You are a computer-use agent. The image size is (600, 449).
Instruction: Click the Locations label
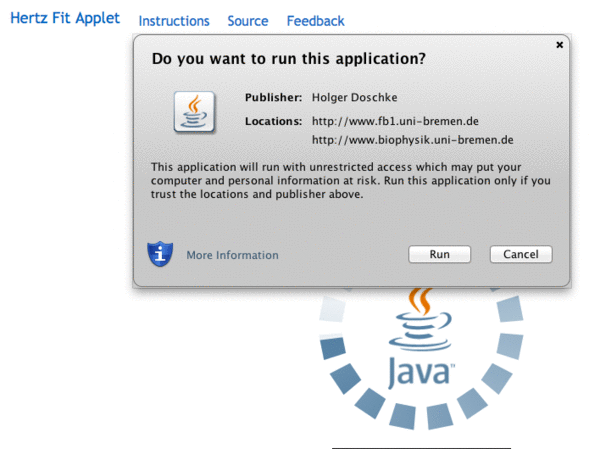273,121
